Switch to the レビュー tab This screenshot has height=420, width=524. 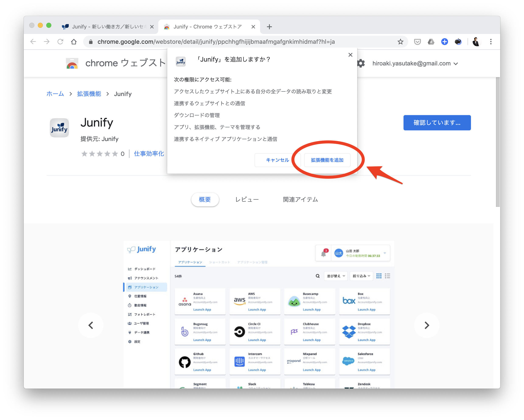point(247,199)
